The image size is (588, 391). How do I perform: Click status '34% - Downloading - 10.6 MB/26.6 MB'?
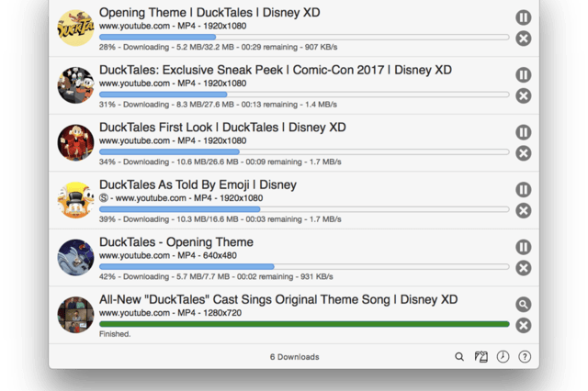[220, 162]
